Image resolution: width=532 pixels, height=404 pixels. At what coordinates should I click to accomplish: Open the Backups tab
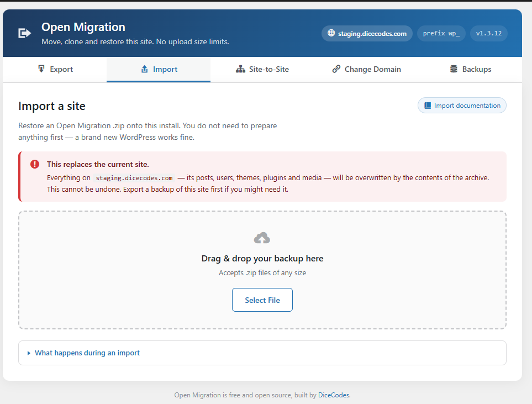[x=470, y=69]
